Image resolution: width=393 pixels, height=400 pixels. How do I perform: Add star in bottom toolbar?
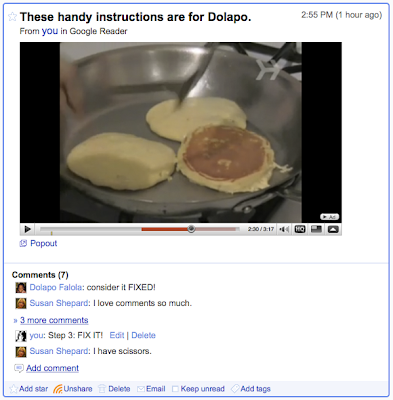click(29, 389)
